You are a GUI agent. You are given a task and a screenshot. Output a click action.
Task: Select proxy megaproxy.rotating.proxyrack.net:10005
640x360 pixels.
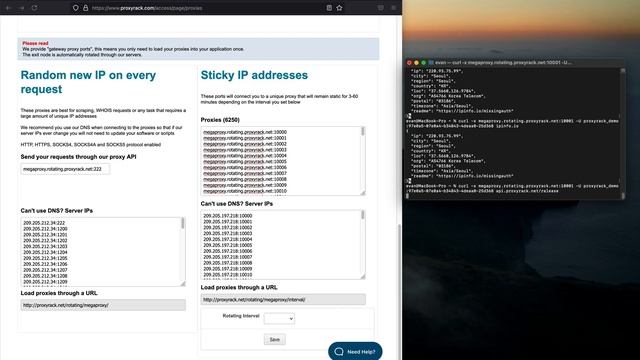point(245,162)
